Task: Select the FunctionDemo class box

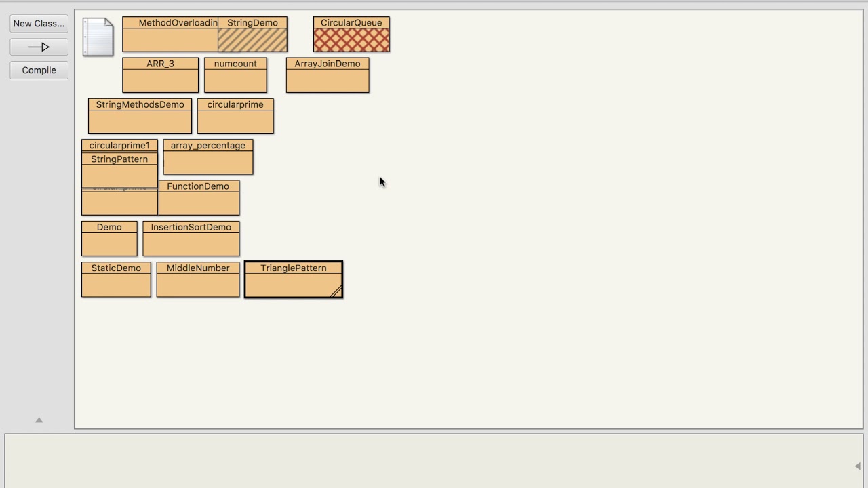Action: click(198, 198)
